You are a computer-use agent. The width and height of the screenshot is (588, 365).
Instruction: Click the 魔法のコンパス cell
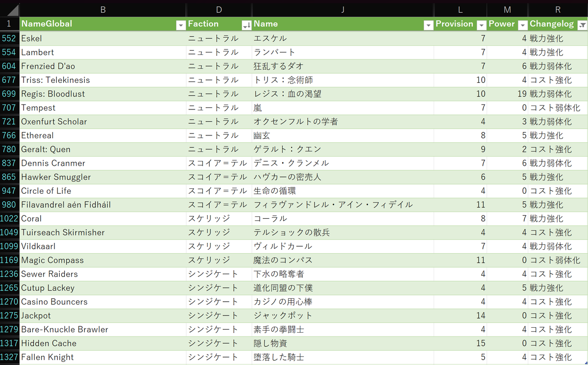click(343, 260)
